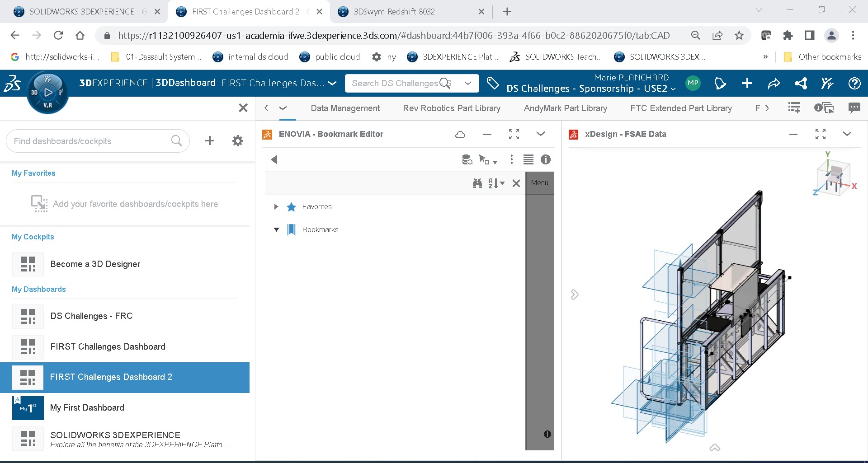Open the vertical three-dot more menu

point(512,159)
